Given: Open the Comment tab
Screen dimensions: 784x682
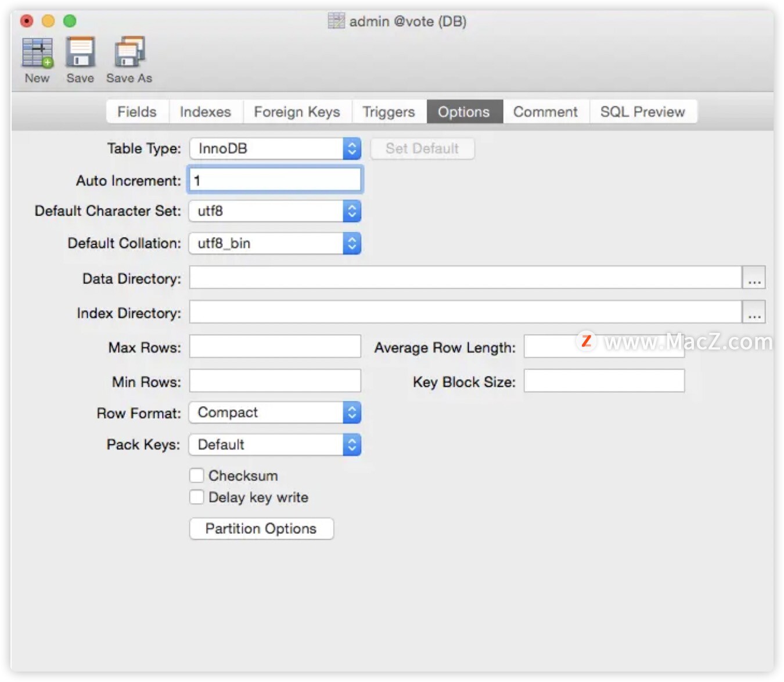Looking at the screenshot, I should click(546, 112).
